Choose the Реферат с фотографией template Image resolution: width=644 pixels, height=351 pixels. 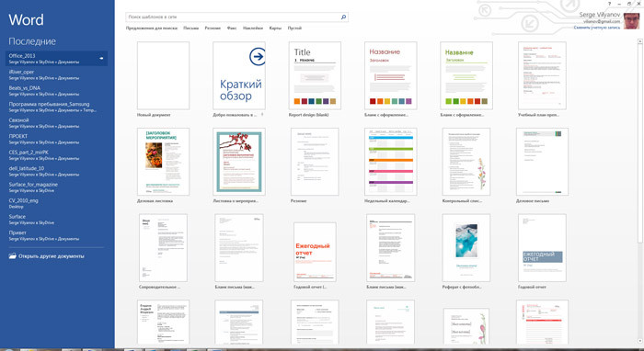(466, 248)
